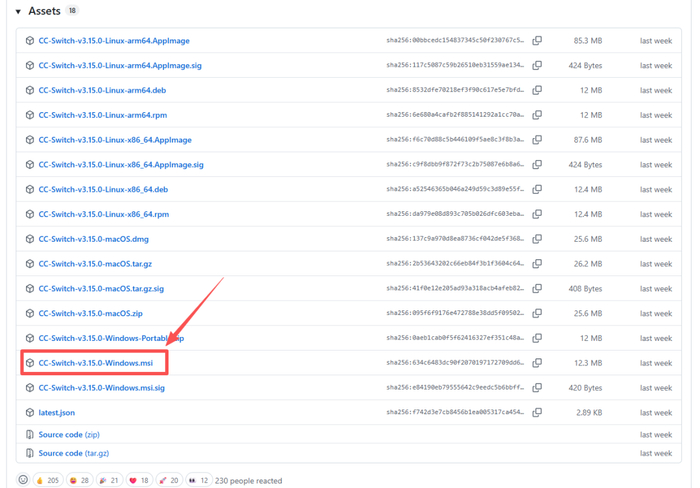The width and height of the screenshot is (700, 488).
Task: Click package icon next to macOS.zip
Action: pos(29,313)
